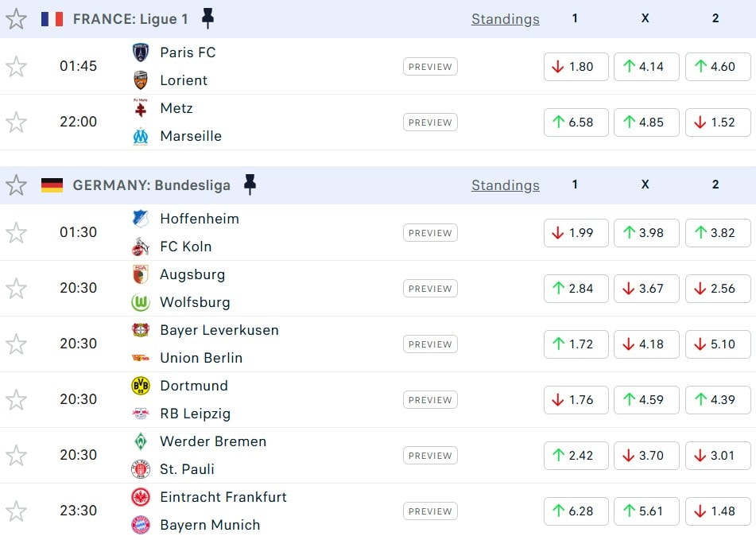Favorite the France Ligue 1 league star
This screenshot has height=540, width=756.
pos(16,19)
